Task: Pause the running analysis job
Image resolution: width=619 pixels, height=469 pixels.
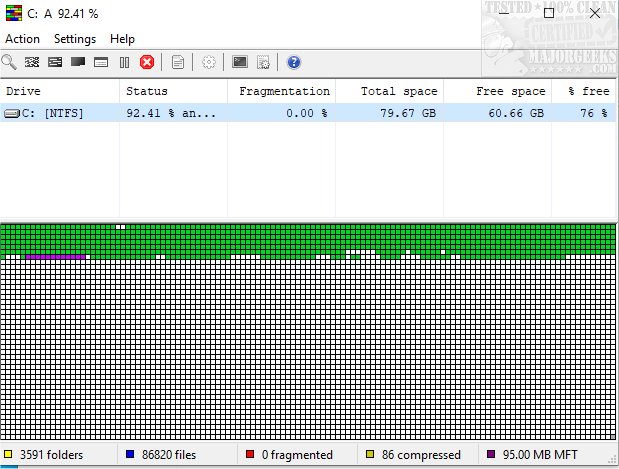Action: coord(124,62)
